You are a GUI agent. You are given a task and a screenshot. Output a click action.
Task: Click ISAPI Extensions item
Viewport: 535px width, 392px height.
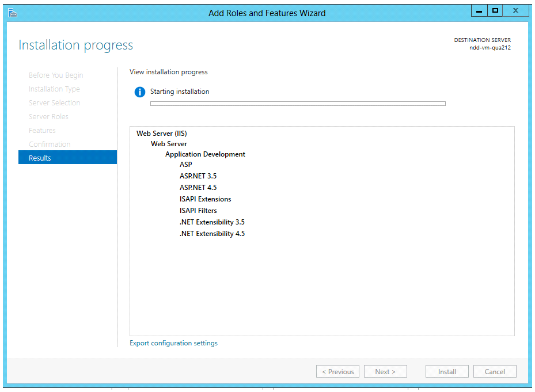[x=205, y=199]
